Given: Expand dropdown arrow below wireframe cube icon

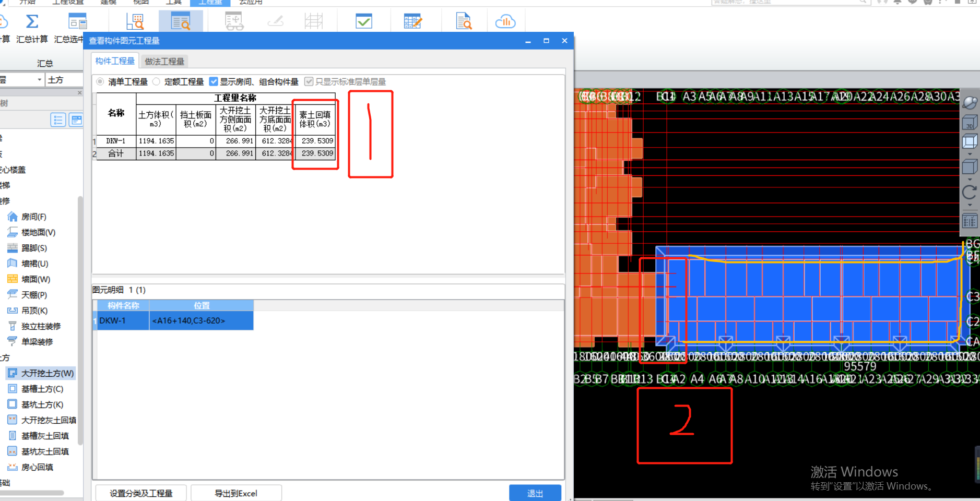Looking at the screenshot, I should tap(970, 154).
